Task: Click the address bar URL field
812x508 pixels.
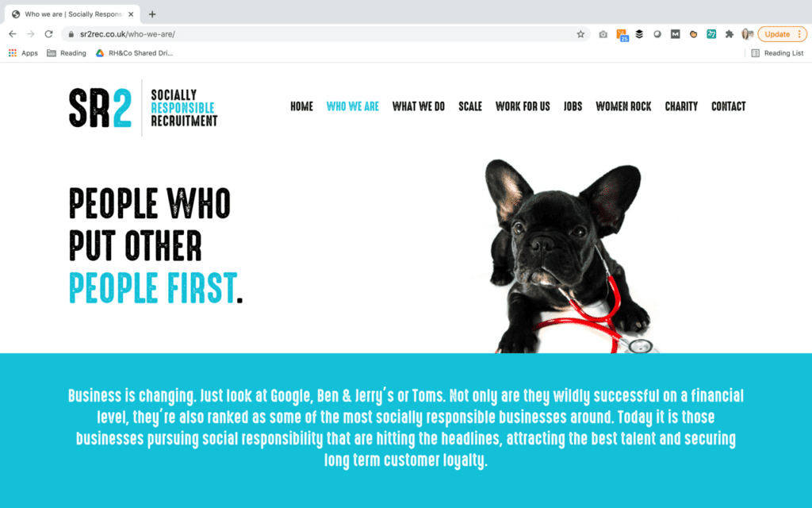Action: tap(321, 34)
